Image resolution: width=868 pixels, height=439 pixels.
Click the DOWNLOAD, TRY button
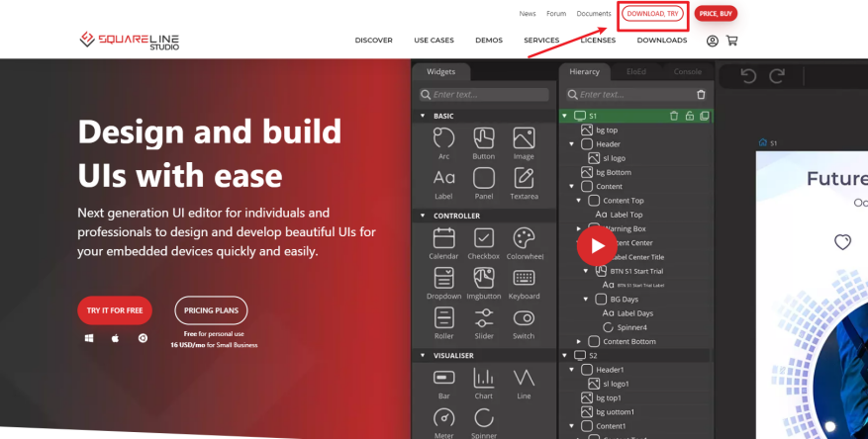click(652, 13)
